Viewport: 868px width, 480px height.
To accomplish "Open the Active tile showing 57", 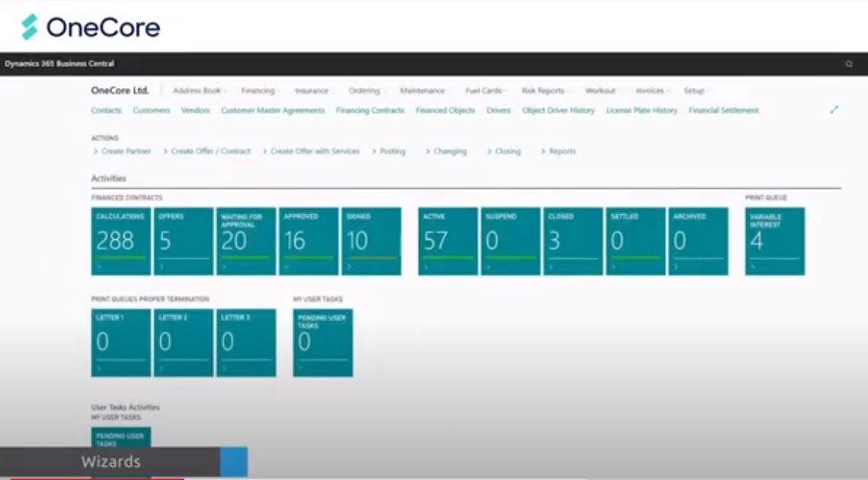I will pos(448,242).
